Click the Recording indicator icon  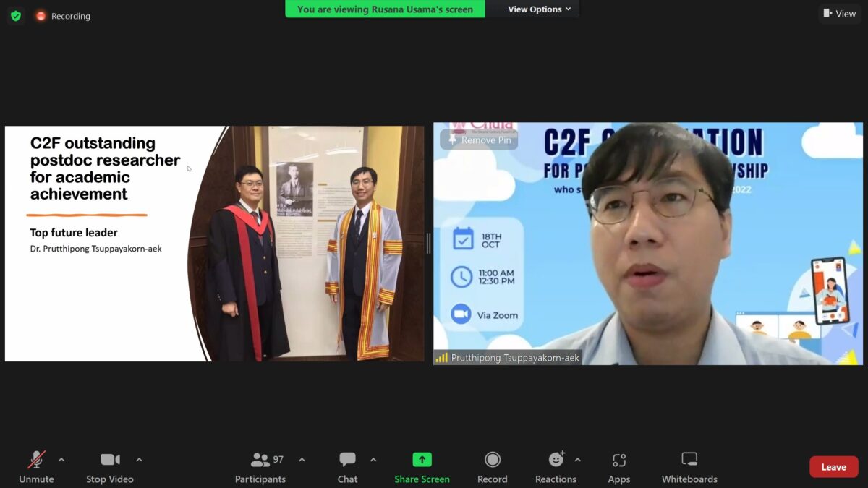pos(40,15)
